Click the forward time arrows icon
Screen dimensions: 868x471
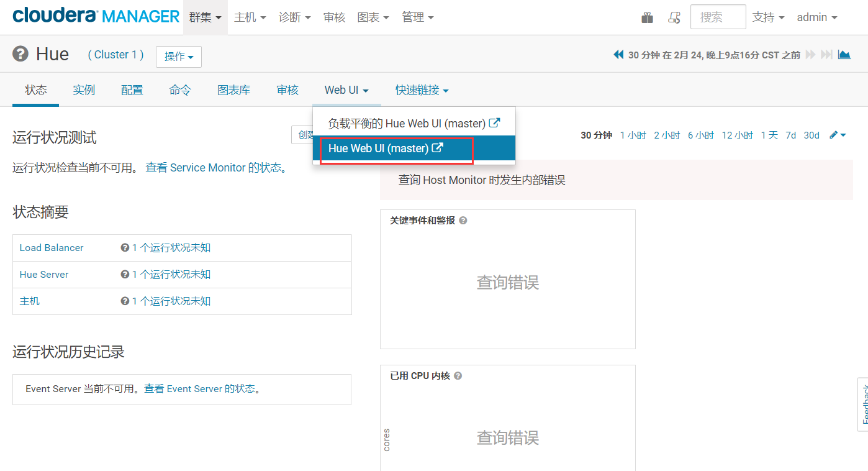click(810, 55)
